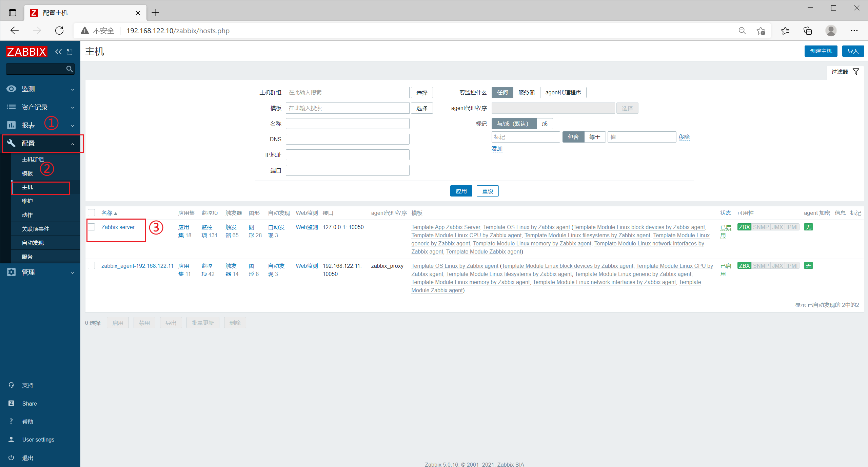
Task: Open Zabbix server host link
Action: 118,227
